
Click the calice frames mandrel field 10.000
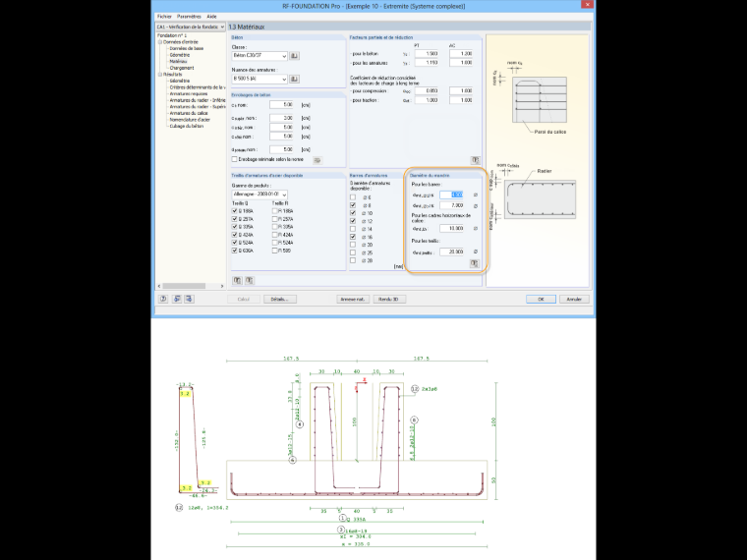pos(451,229)
